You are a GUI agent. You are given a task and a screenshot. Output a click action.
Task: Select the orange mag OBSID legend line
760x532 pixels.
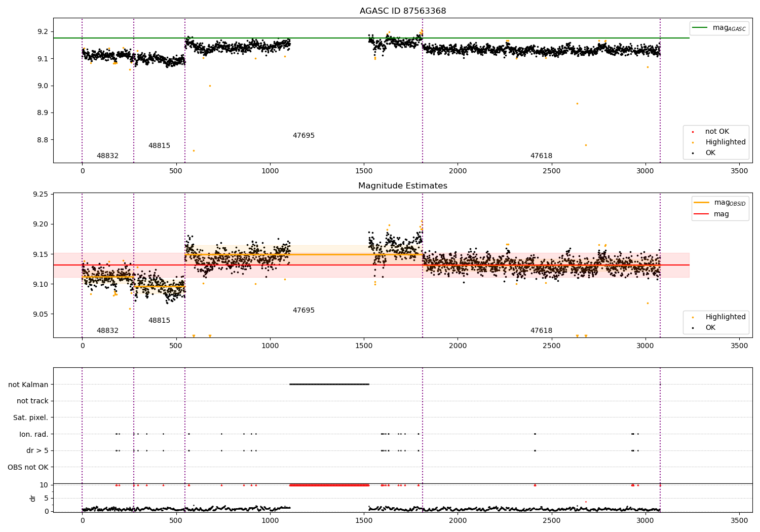pos(702,203)
